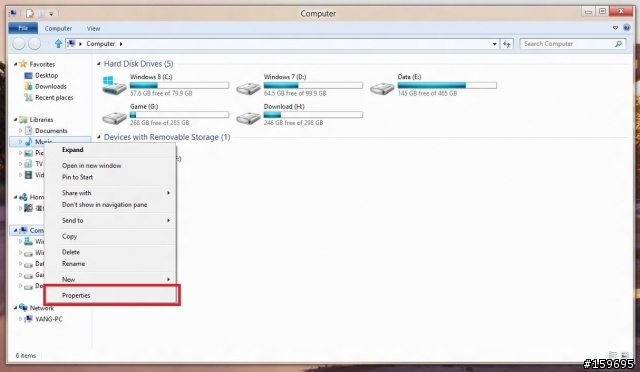The width and height of the screenshot is (640, 372).
Task: Choose Rename in the context menu
Action: coord(110,264)
